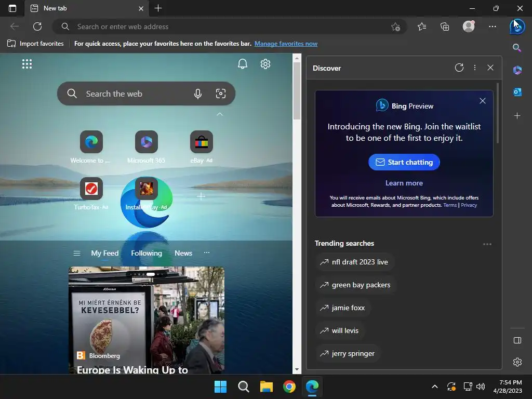The width and height of the screenshot is (532, 399).
Task: Open page settings gear on new tab
Action: pyautogui.click(x=265, y=64)
